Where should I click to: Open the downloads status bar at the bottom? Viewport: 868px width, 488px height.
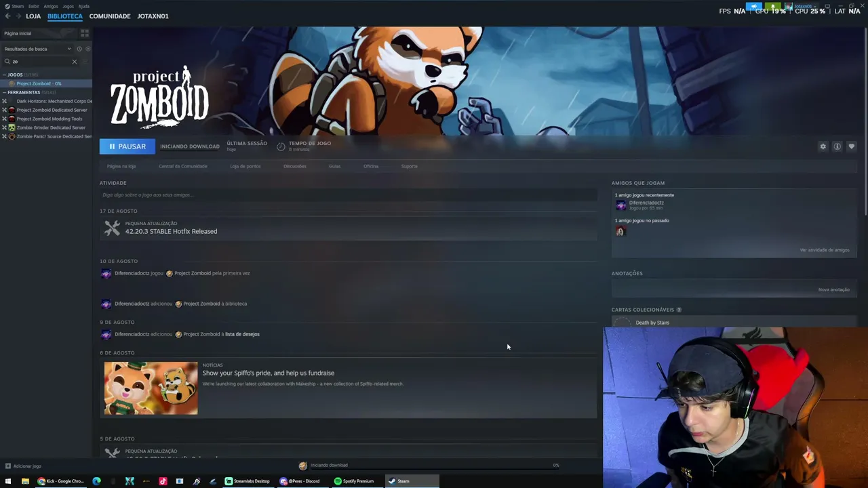(431, 466)
